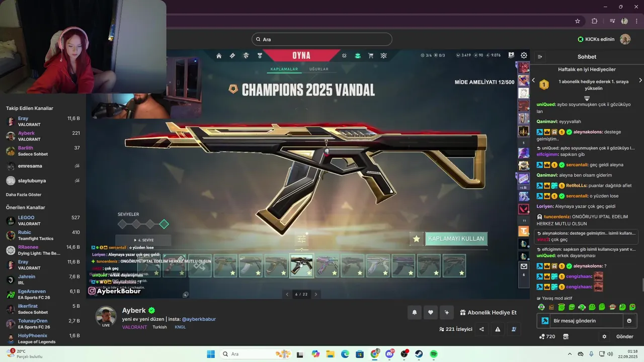Screen dimensions: 644x362
Task: Click the hammer badge icon in message box
Action: [544, 321]
